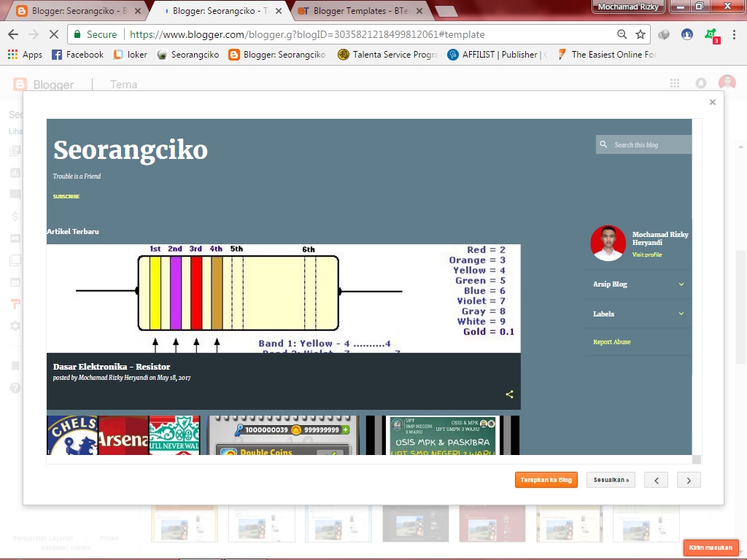This screenshot has height=560, width=747.
Task: Click the SUBSCRIBE link in preview
Action: click(66, 196)
